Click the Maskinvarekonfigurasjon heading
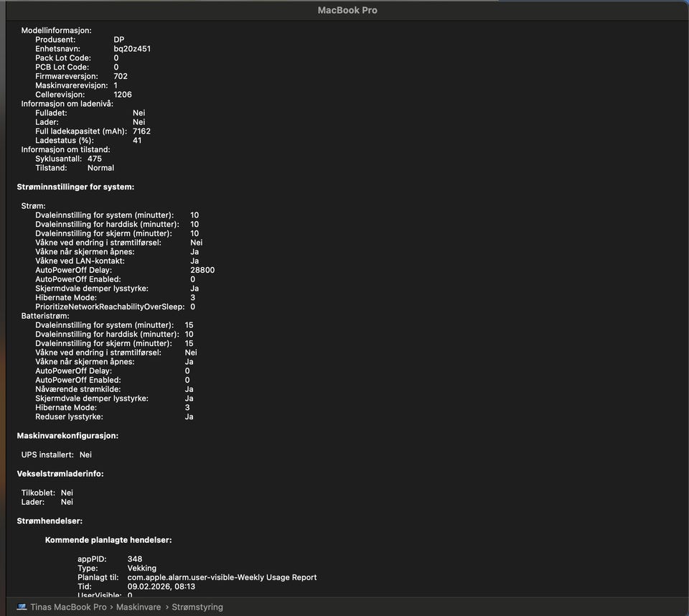689x616 pixels. 67,436
